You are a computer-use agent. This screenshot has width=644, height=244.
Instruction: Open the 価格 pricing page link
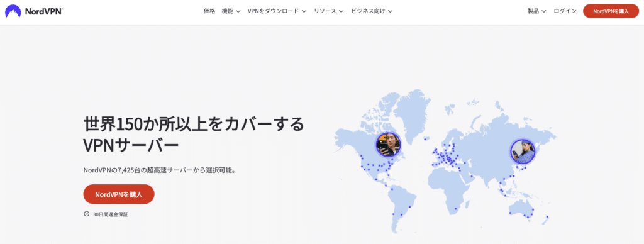point(209,11)
